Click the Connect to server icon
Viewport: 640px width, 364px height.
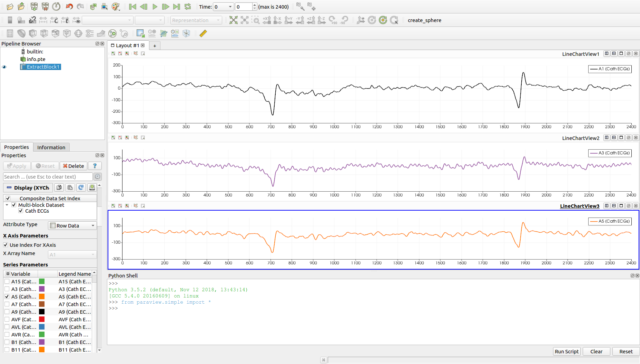[x=34, y=7]
